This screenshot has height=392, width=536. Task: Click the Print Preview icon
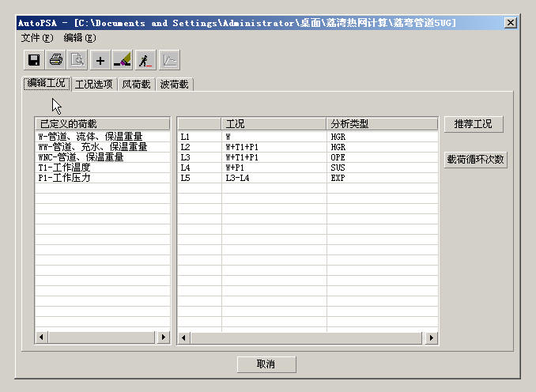(77, 60)
